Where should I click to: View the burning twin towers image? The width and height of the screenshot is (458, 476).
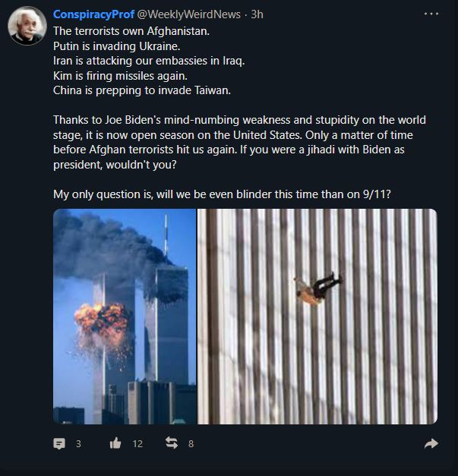(125, 317)
